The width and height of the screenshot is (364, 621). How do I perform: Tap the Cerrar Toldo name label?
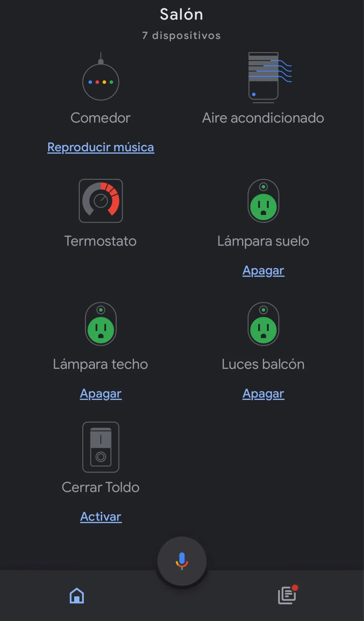click(x=101, y=487)
